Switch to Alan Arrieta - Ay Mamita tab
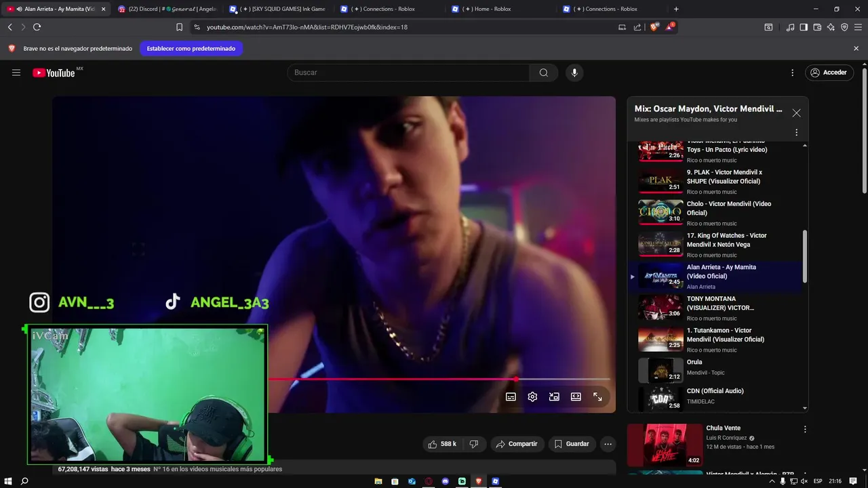This screenshot has height=488, width=868. (56, 9)
